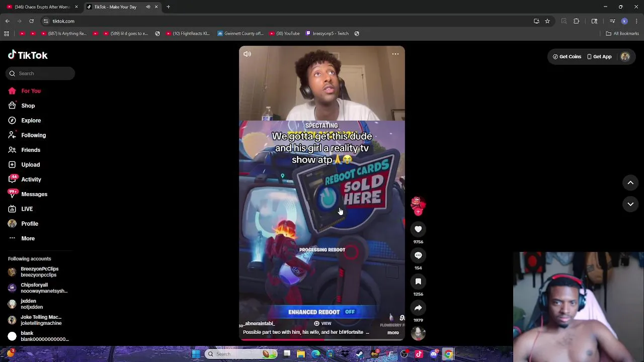Focus the TikTok search field

tap(41, 73)
